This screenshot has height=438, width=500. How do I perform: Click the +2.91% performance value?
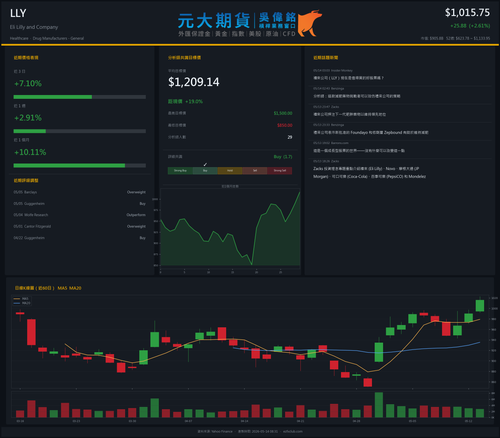click(x=28, y=118)
